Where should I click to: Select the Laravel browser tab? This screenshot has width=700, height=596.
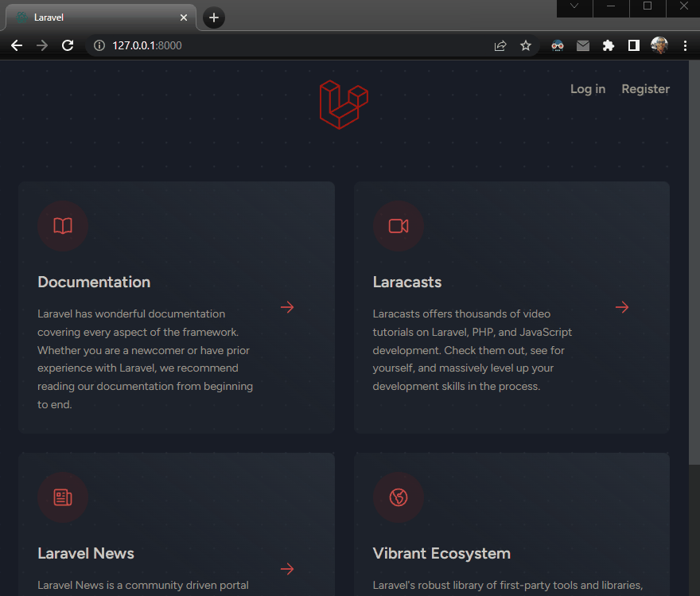click(100, 18)
